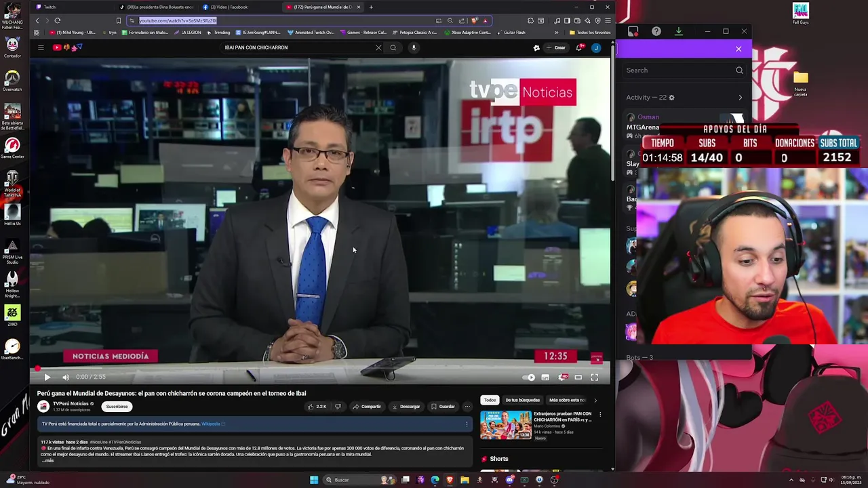Play the YouTube video
Screen dimensions: 868x488
[x=47, y=377]
